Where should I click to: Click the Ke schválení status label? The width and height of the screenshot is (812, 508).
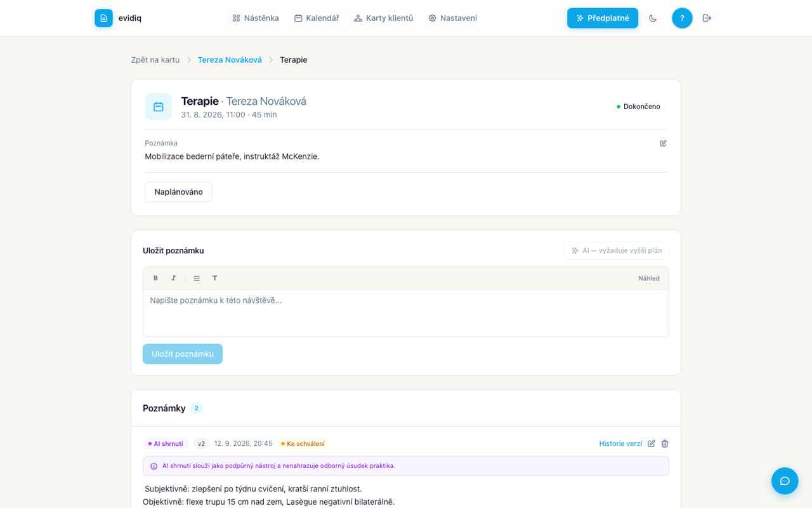point(303,443)
